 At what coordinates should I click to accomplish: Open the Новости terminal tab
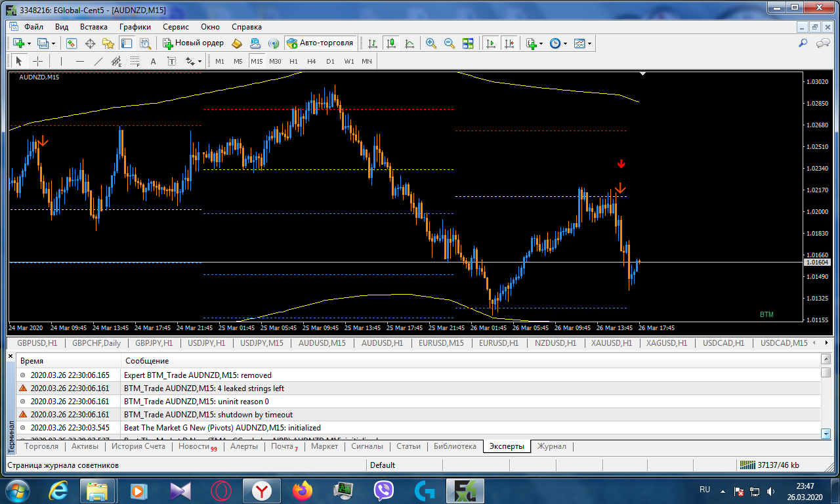point(197,446)
